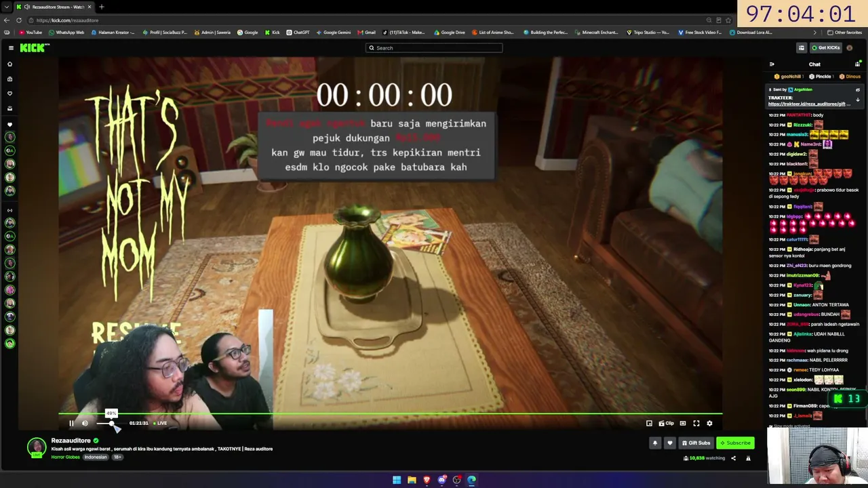
Task: Open Microsoft Edge from the taskbar
Action: coord(472,480)
